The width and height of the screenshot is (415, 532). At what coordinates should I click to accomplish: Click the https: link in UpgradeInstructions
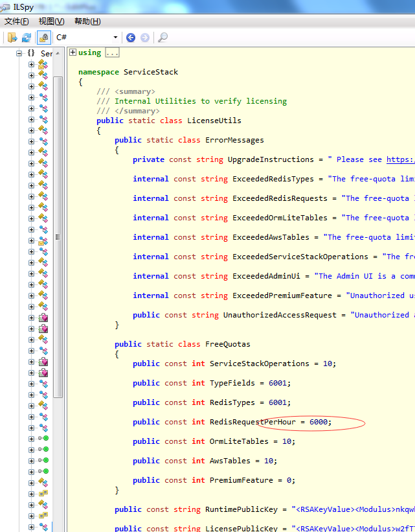pos(400,159)
